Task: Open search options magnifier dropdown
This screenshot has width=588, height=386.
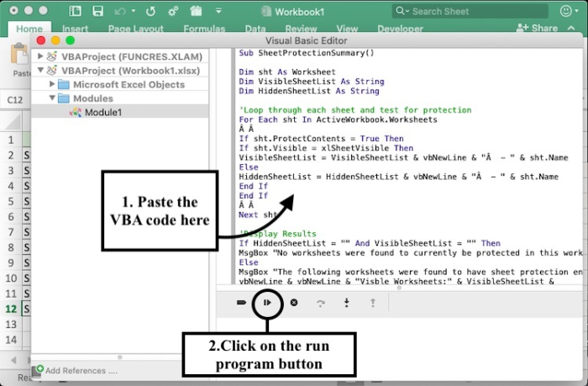Action: (x=402, y=11)
